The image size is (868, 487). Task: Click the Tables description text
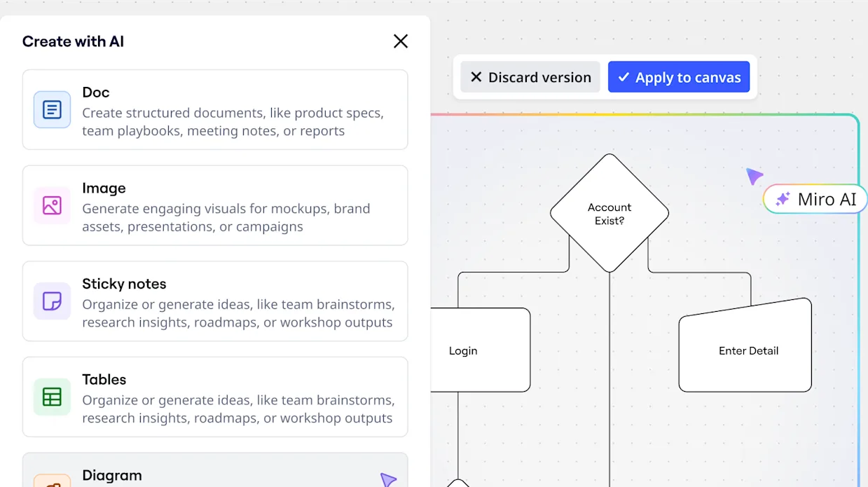(238, 409)
